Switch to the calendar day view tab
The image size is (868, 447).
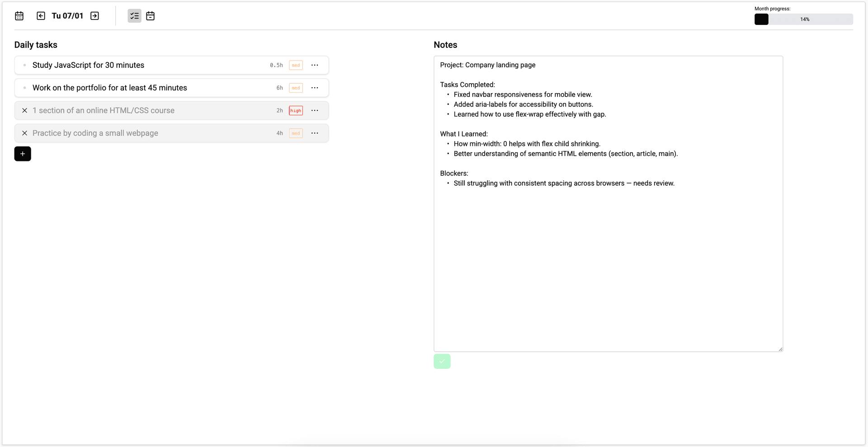coord(150,15)
